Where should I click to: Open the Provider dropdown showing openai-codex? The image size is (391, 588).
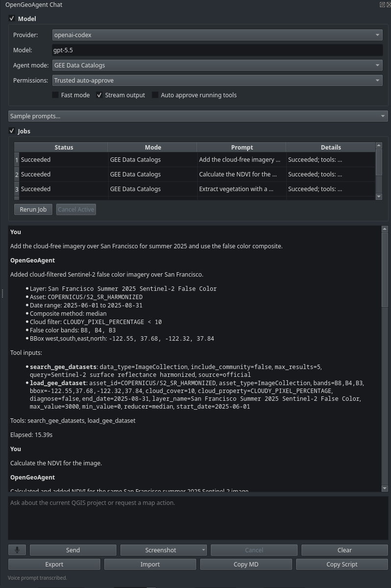point(217,35)
